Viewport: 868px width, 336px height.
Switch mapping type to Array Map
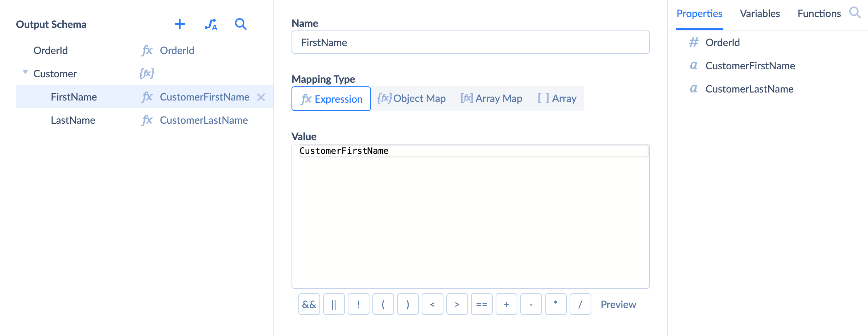click(x=491, y=98)
